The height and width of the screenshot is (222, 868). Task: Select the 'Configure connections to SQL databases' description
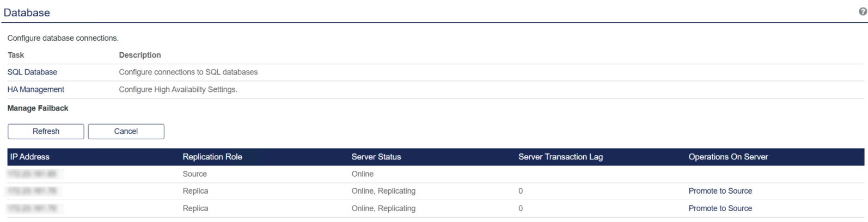pos(188,72)
